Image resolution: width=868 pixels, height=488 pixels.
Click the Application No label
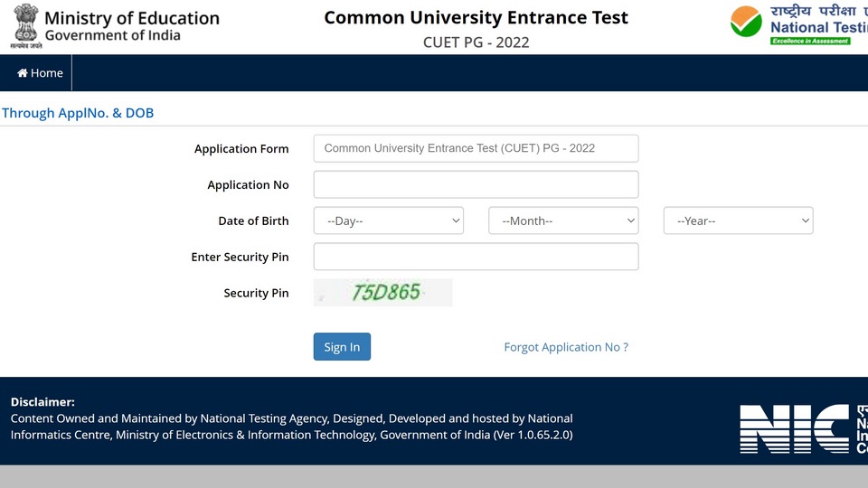[248, 184]
